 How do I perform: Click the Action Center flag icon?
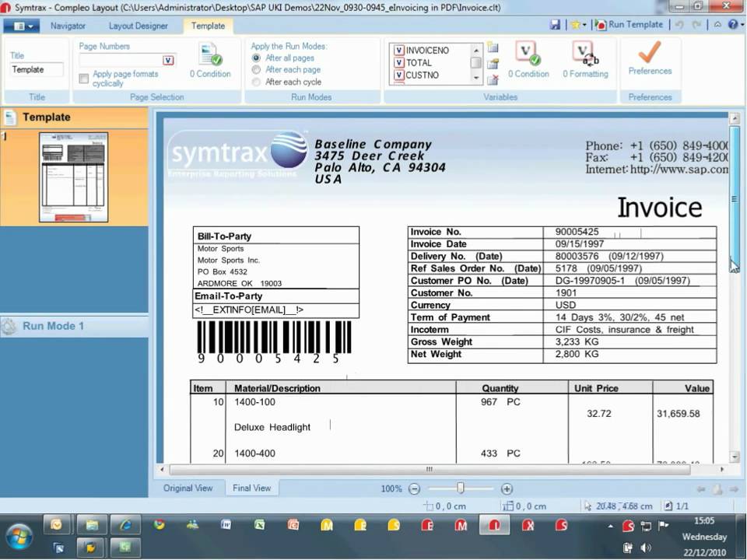(x=663, y=526)
